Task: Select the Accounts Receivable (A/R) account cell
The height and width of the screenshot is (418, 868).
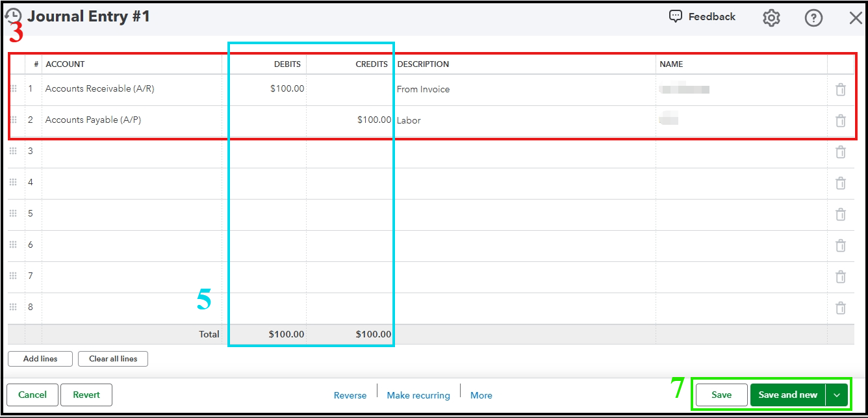Action: pyautogui.click(x=133, y=89)
